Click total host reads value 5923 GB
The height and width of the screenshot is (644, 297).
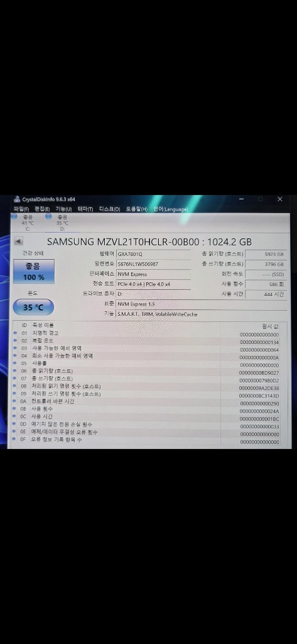click(266, 254)
